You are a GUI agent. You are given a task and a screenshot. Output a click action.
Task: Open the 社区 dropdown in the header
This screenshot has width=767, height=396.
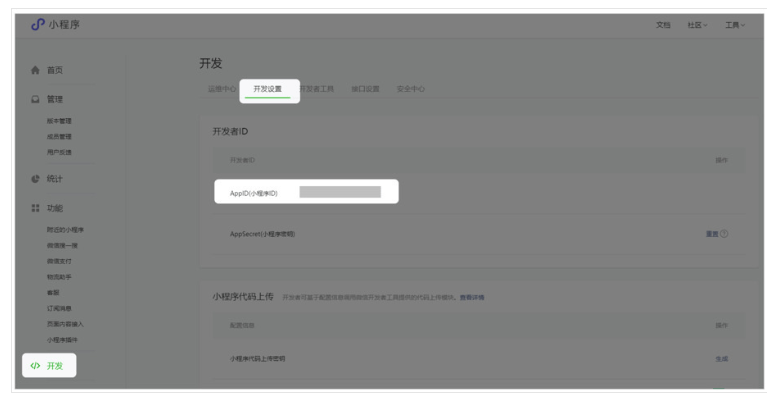point(698,25)
